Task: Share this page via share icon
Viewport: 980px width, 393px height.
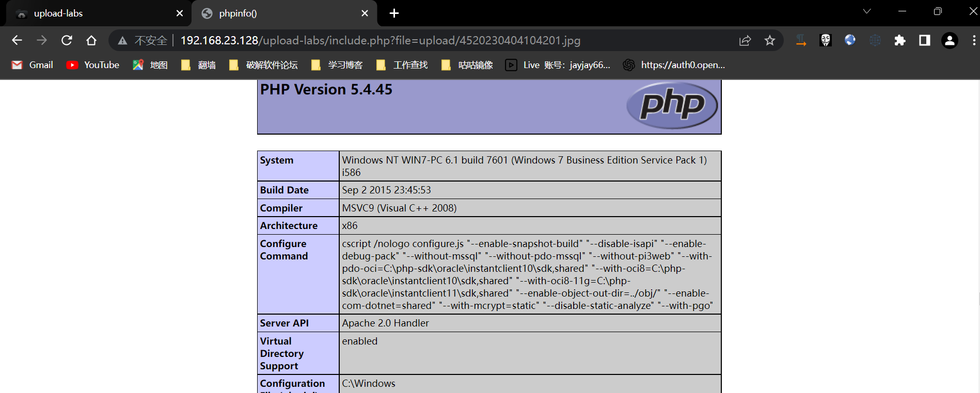Action: (x=745, y=40)
